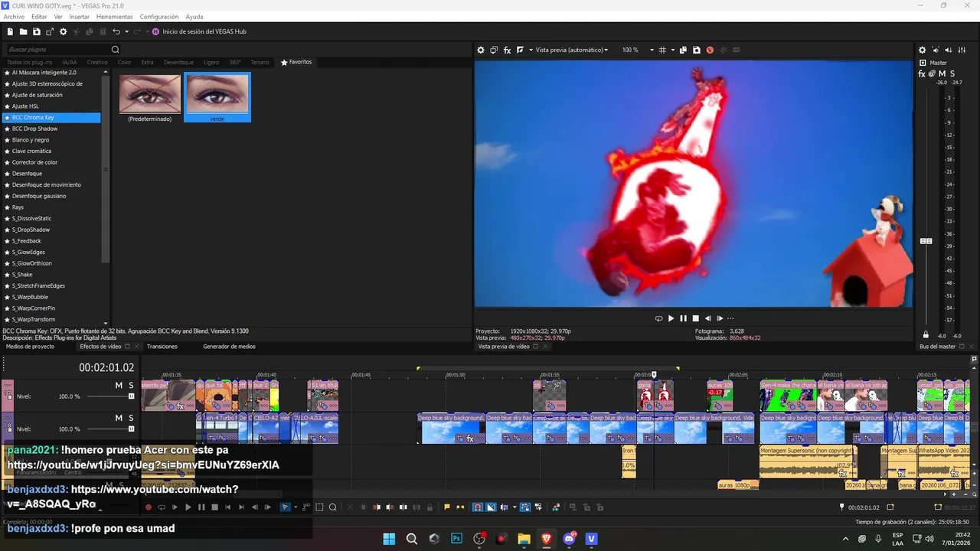The image size is (980, 551).
Task: Play the timeline from the transport bar
Action: pyautogui.click(x=188, y=507)
